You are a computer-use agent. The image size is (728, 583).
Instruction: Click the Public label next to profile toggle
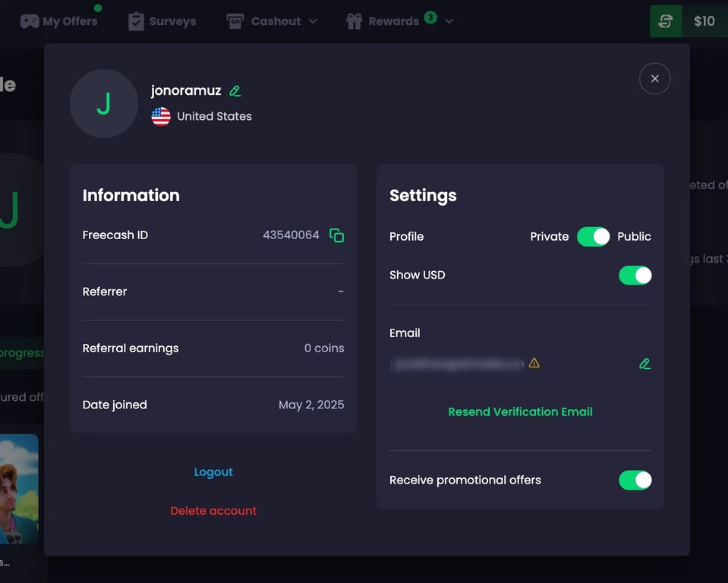(634, 237)
